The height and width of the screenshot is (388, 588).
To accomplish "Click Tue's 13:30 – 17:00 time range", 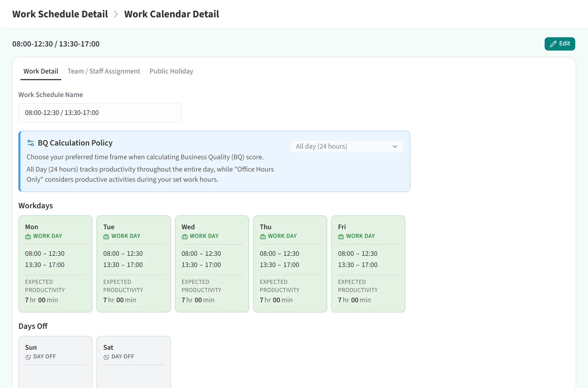I will click(x=123, y=265).
